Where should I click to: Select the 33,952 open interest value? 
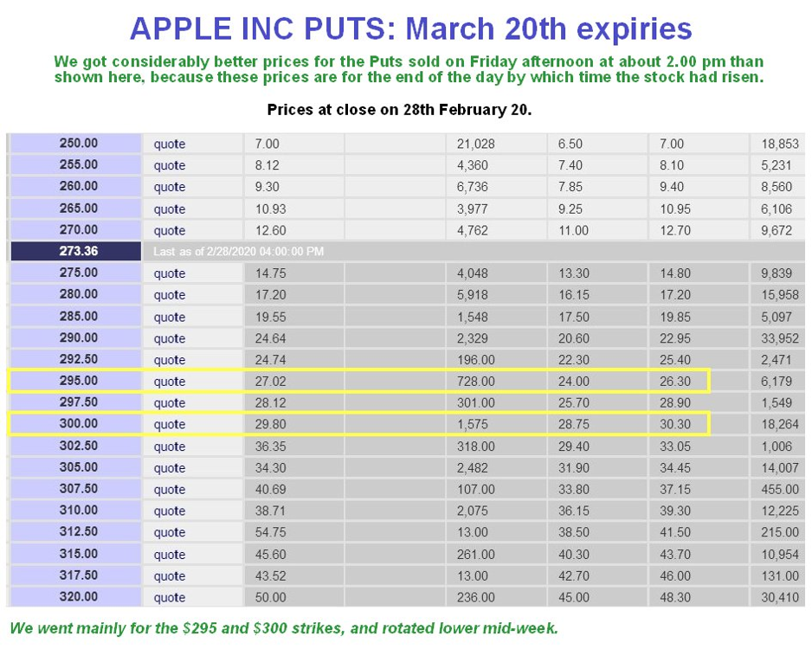[x=780, y=338]
